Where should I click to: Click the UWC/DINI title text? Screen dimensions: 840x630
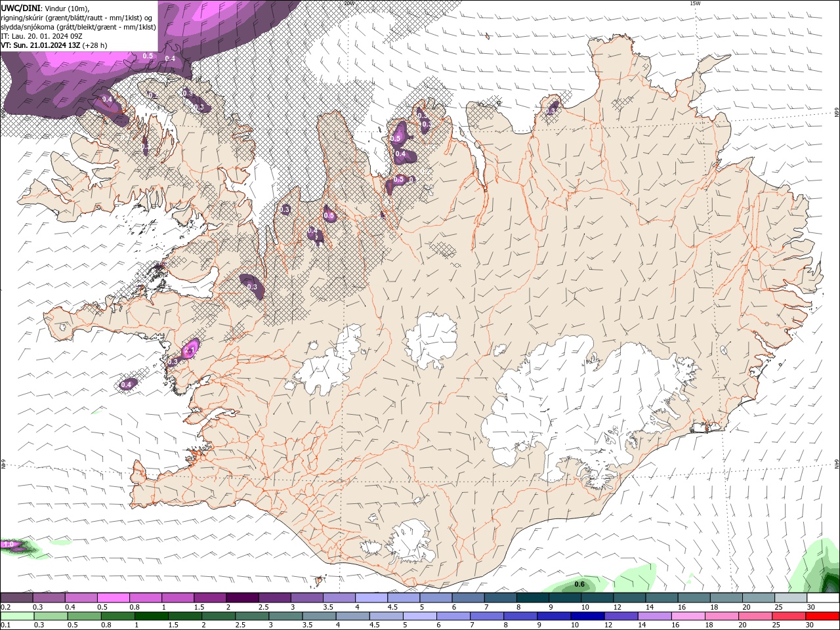tap(20, 8)
